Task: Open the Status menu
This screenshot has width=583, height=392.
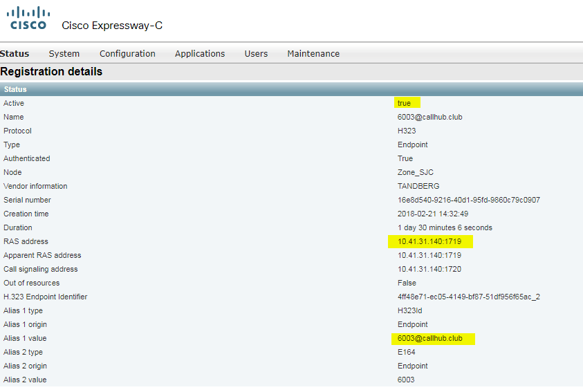Action: click(15, 53)
